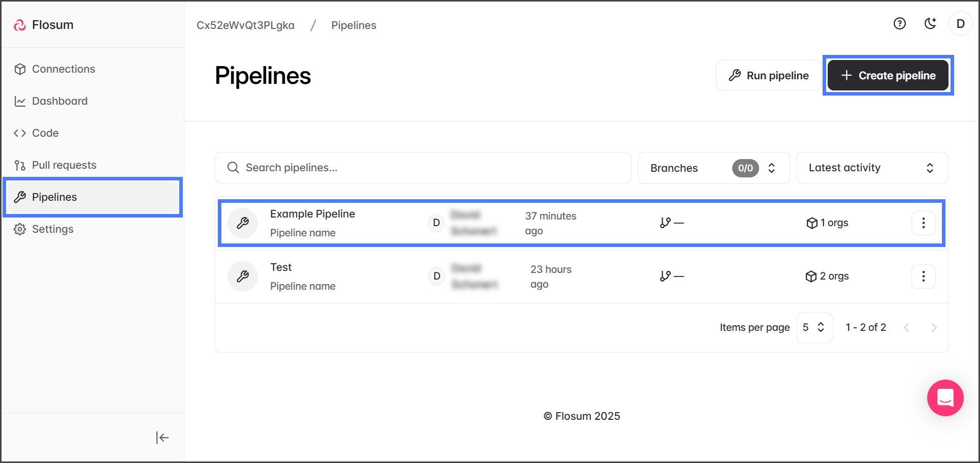
Task: Collapse the sidebar with arrow icon
Action: pyautogui.click(x=162, y=438)
